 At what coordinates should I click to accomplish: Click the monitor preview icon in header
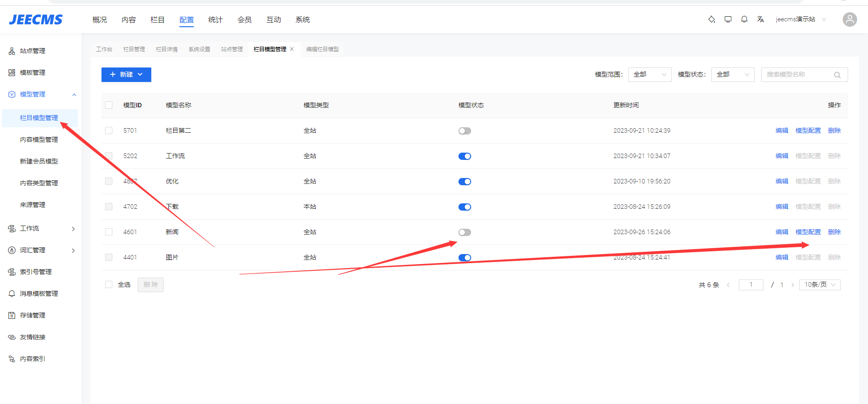[728, 19]
